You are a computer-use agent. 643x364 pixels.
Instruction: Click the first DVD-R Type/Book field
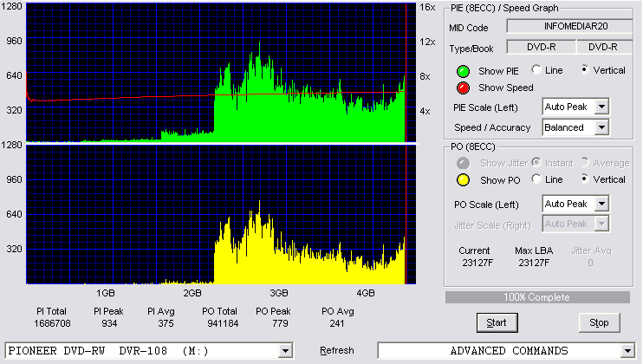click(542, 47)
